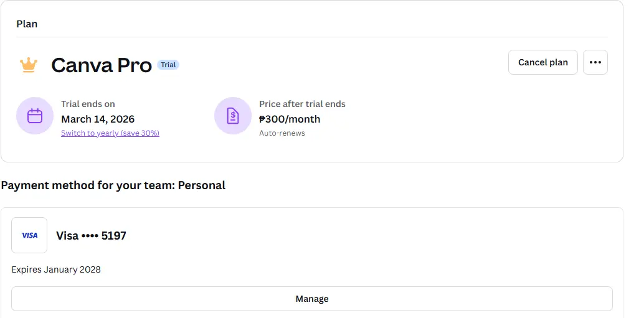The image size is (644, 318).
Task: Click the ₱300/month price text
Action: coord(290,119)
